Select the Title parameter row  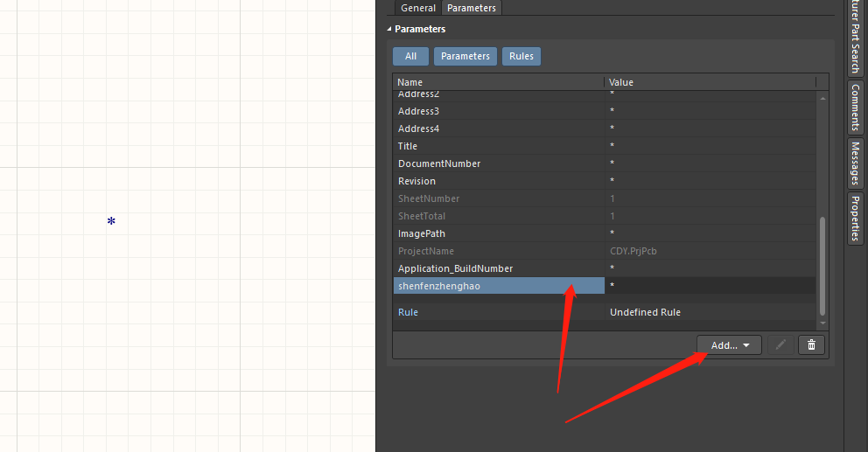[x=605, y=146]
